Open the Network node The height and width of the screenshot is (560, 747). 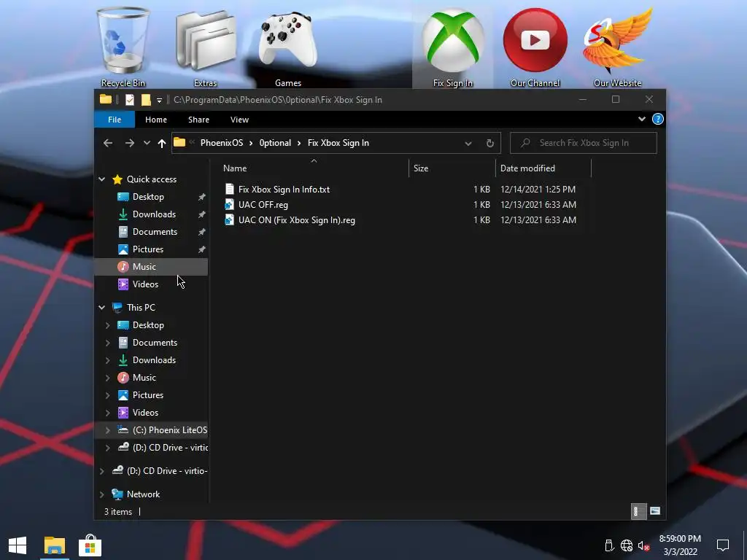coord(143,494)
